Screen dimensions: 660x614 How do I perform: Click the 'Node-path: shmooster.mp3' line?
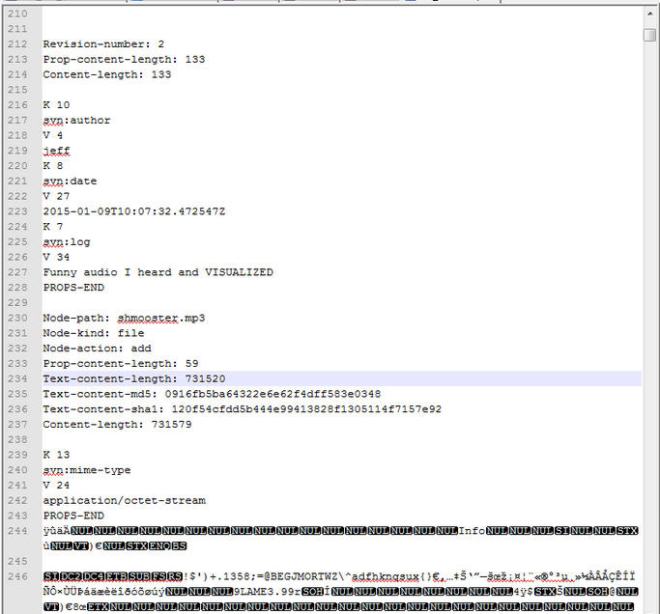point(124,318)
